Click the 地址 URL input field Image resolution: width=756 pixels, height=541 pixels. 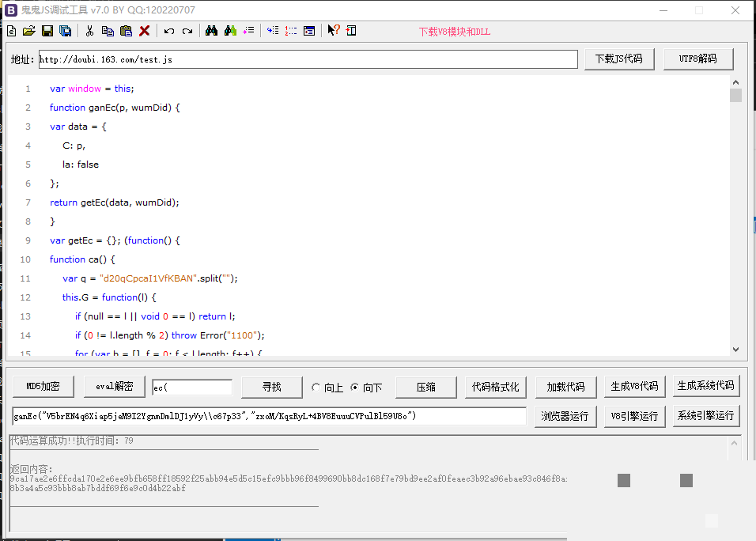(307, 59)
